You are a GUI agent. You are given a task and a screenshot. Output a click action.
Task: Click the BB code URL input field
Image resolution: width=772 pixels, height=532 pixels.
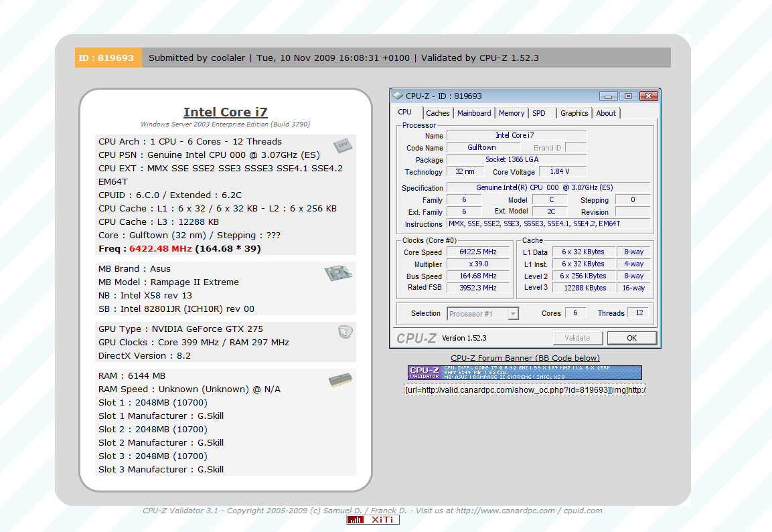click(525, 390)
